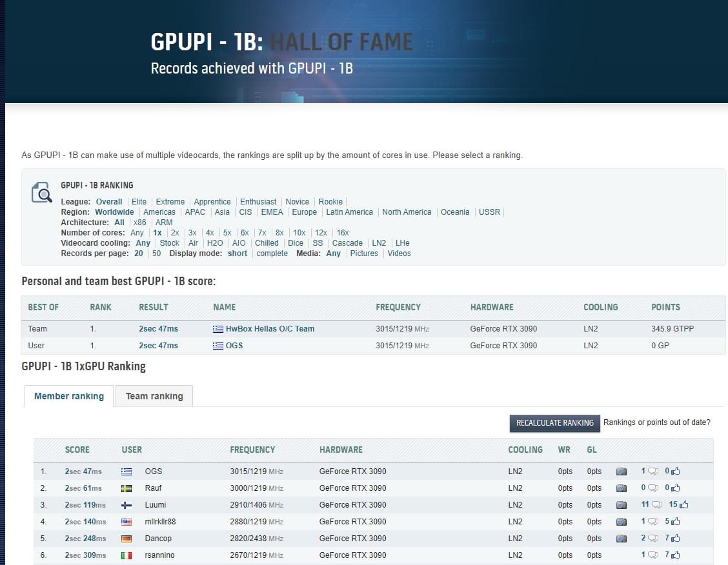Viewport: 728px width, 565px height.
Task: Click Greek flag beside OGS in personal best
Action: (x=217, y=346)
